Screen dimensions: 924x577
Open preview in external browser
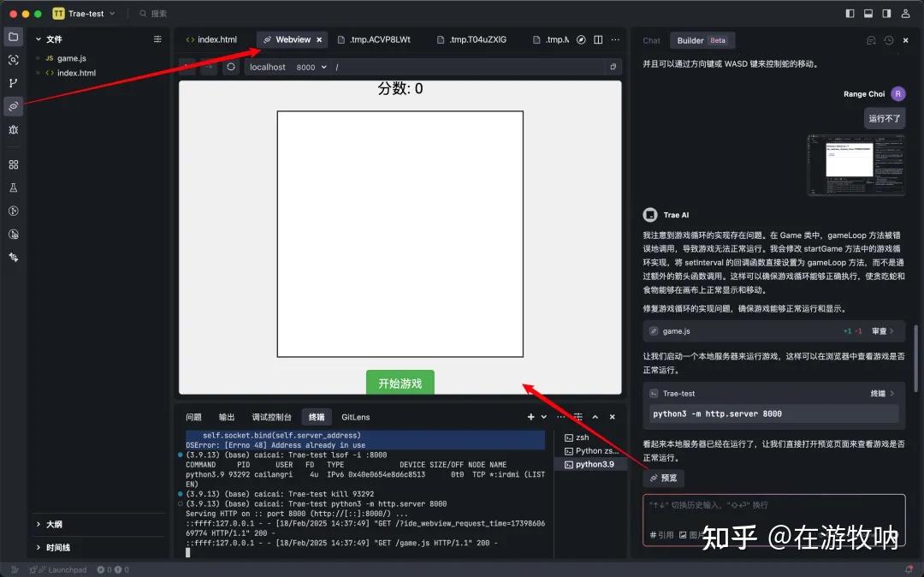click(x=613, y=67)
